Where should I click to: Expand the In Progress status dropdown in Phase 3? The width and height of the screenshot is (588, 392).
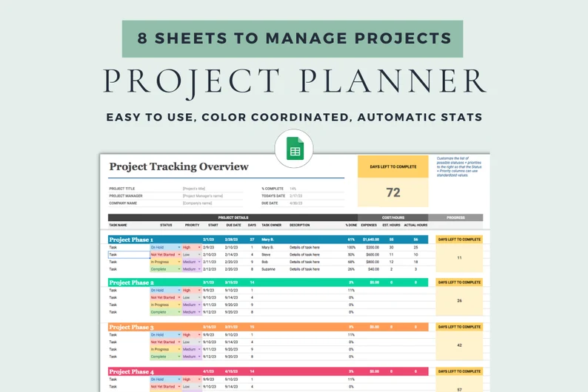pos(178,349)
